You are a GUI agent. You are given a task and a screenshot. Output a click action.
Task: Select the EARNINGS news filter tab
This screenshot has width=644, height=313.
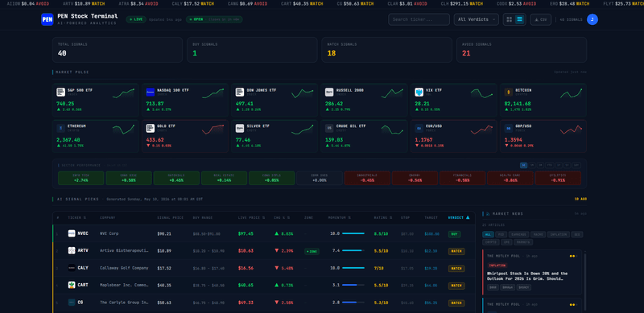coord(518,234)
